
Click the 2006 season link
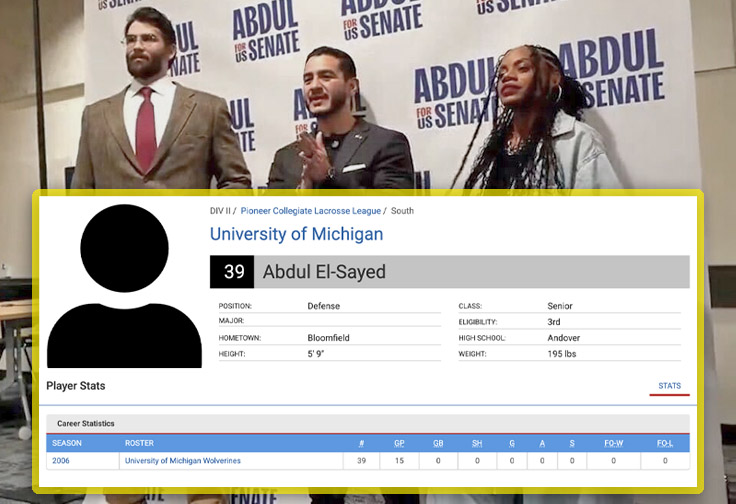(62, 461)
